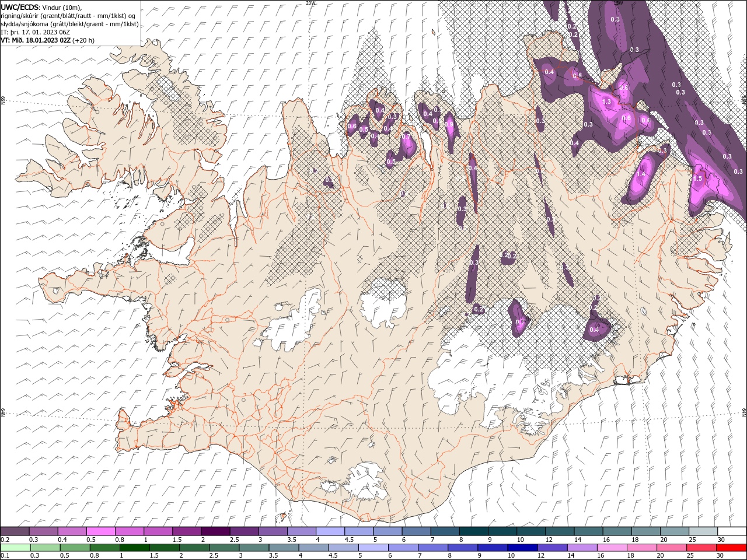Viewport: 747px width, 560px height.
Task: Select the bright pink 0.5 swatch, upper legend row
Action: (100, 531)
